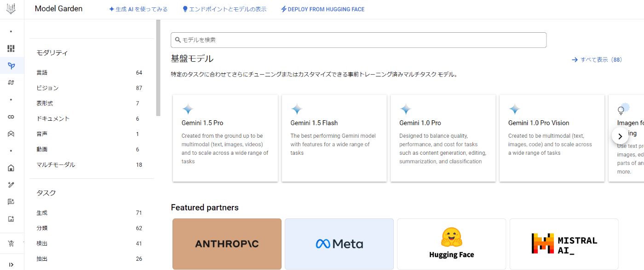Click the 基盤モデル section heading
Screen dimensions: 644x270
pyautogui.click(x=192, y=59)
